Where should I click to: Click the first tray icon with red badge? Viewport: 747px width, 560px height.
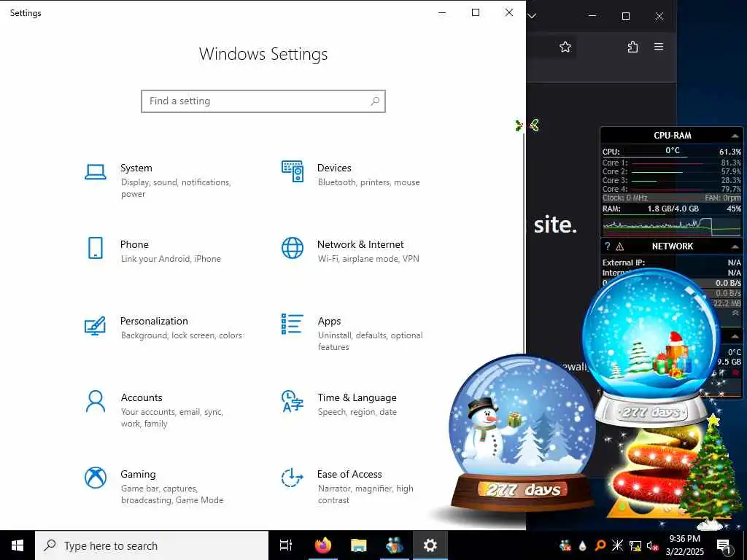coord(565,545)
